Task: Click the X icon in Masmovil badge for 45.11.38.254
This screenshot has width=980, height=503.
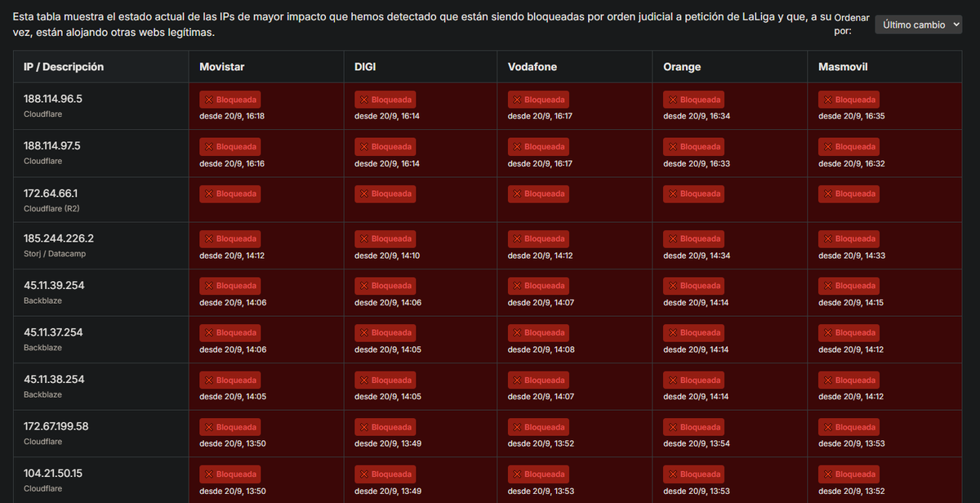Action: pos(827,380)
